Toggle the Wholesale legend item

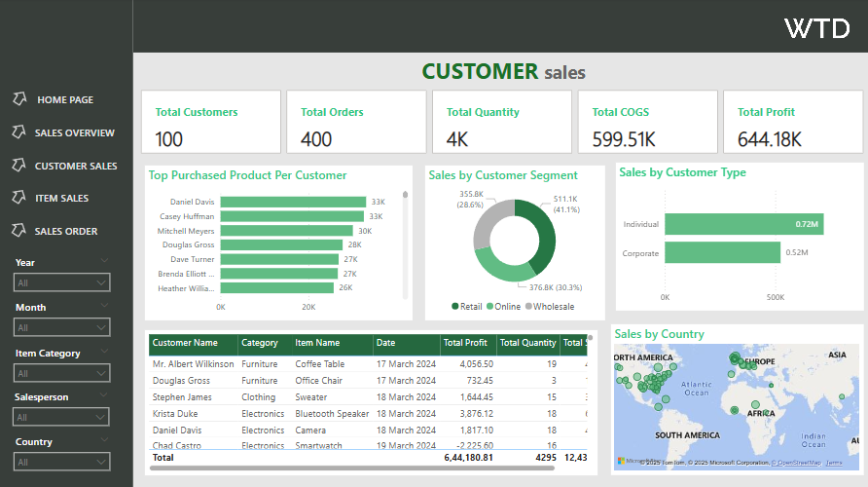pos(550,307)
